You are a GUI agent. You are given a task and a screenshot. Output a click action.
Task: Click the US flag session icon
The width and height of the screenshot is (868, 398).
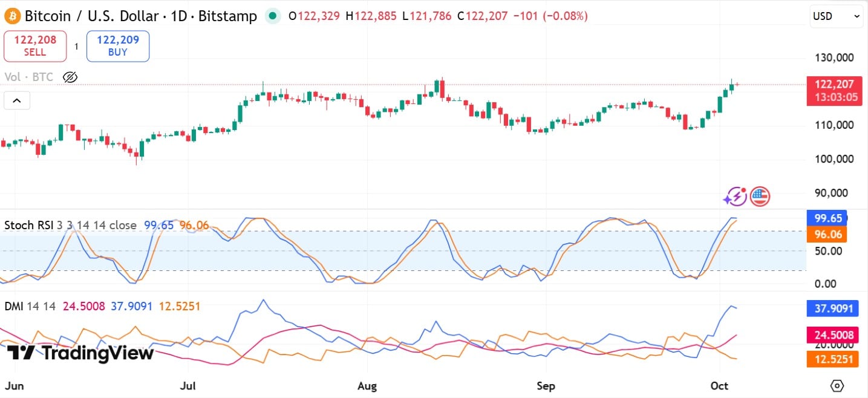tap(759, 197)
